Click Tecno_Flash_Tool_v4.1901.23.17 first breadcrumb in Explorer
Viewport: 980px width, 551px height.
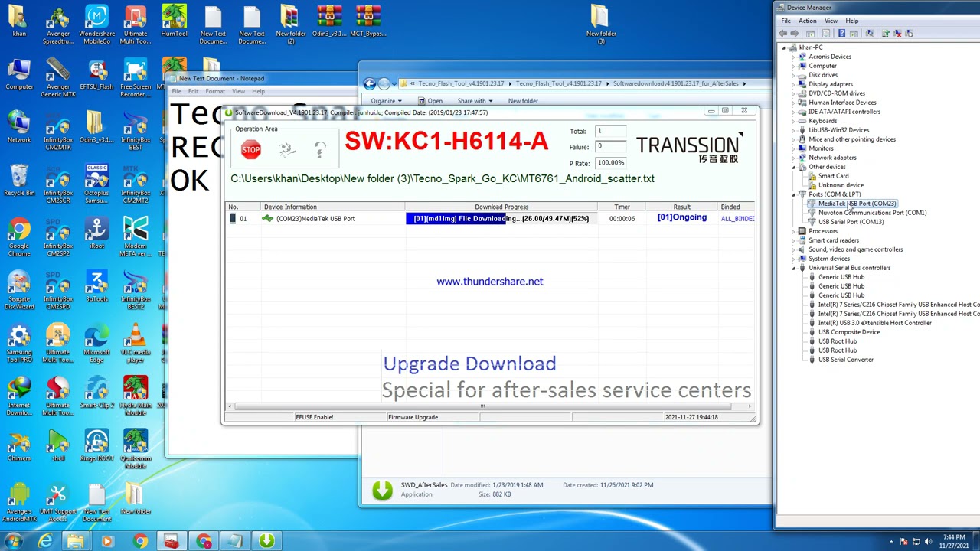point(461,83)
